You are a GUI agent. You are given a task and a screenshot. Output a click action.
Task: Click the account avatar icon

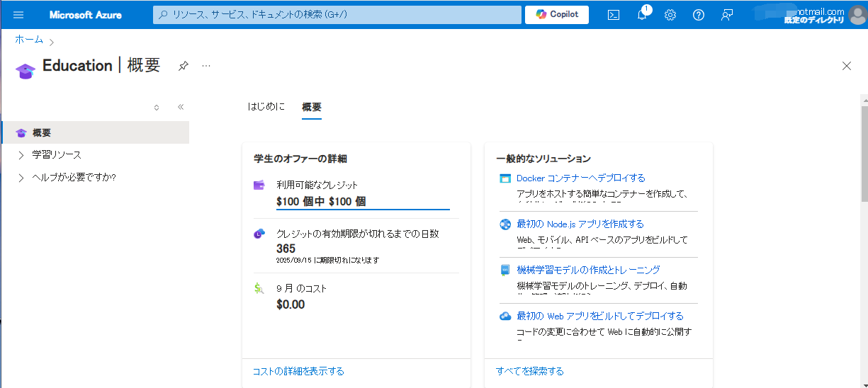coord(857,15)
